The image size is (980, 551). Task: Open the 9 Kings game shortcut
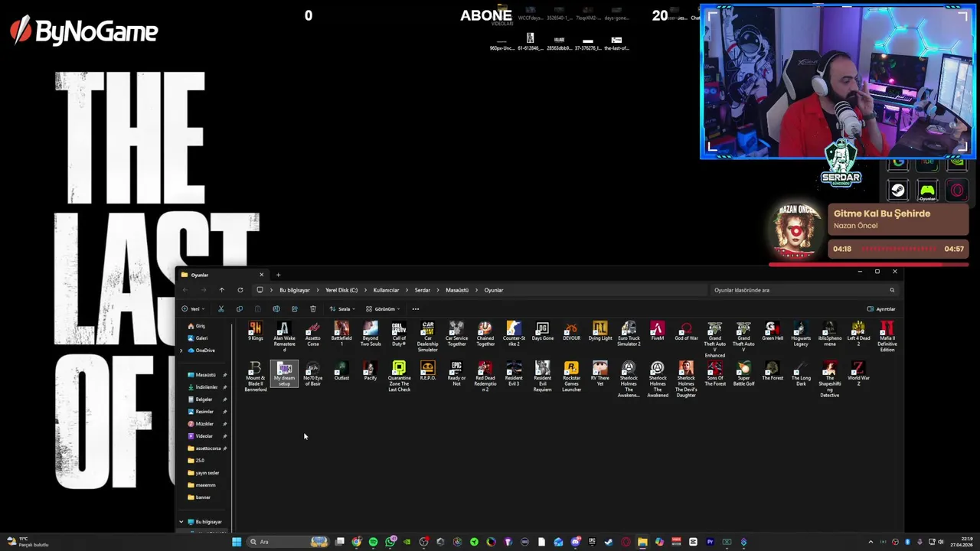click(x=256, y=331)
